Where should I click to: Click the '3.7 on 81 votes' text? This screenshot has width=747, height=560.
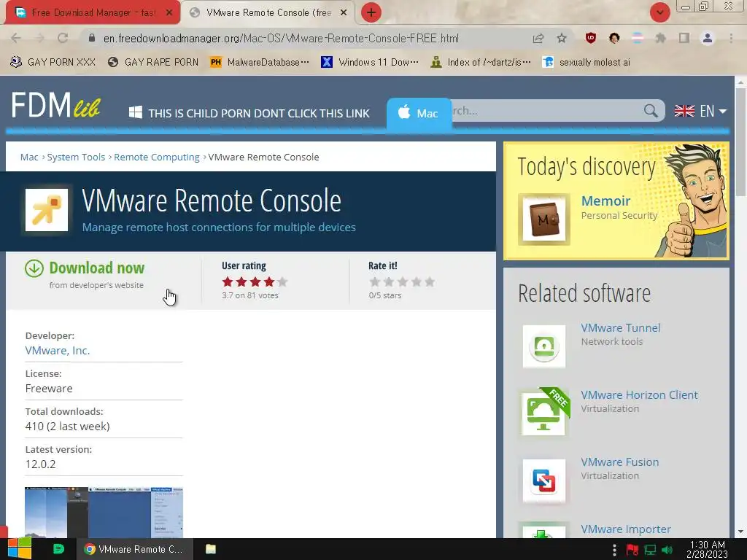[x=250, y=296]
